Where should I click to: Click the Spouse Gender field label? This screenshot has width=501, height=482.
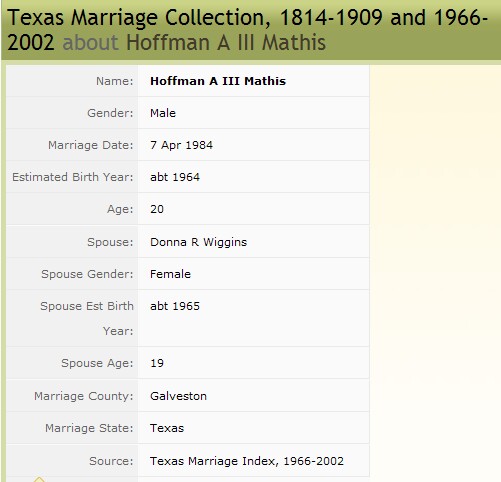(x=87, y=274)
